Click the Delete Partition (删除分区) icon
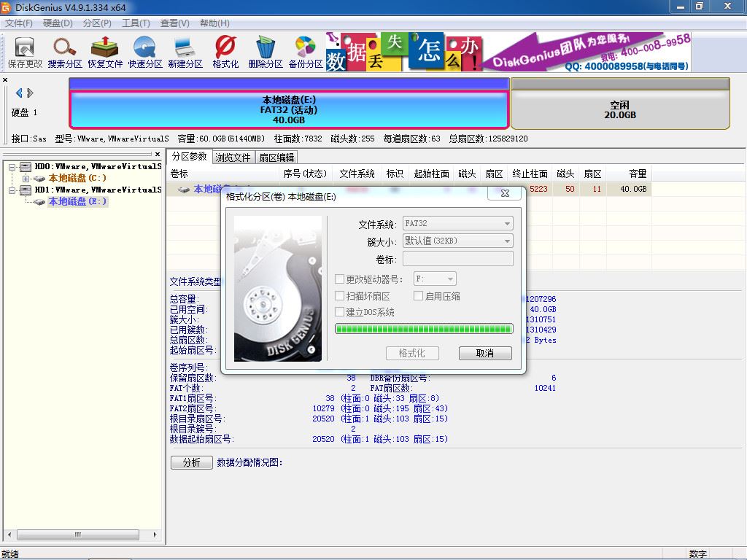Screen dimensions: 747x560 pos(266,52)
